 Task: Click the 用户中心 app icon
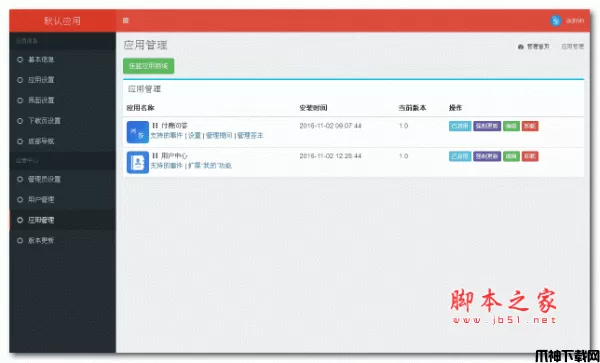tap(138, 162)
